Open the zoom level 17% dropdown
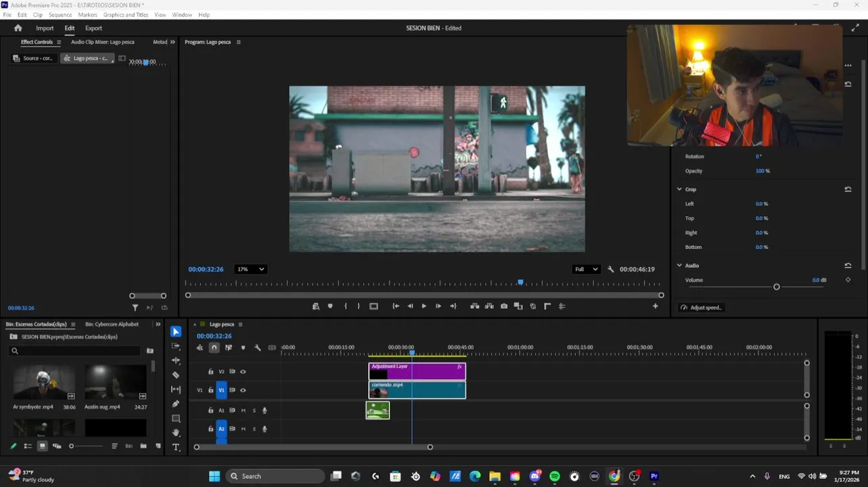868x487 pixels. pyautogui.click(x=250, y=269)
